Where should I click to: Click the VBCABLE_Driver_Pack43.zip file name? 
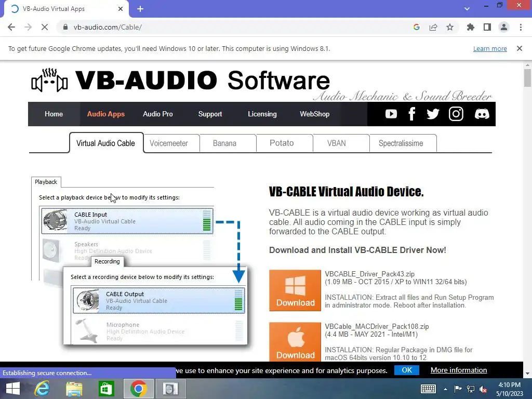(x=369, y=274)
